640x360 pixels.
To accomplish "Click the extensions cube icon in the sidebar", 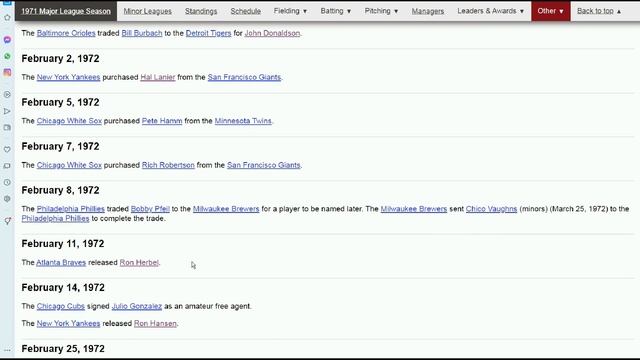I will coord(7,199).
